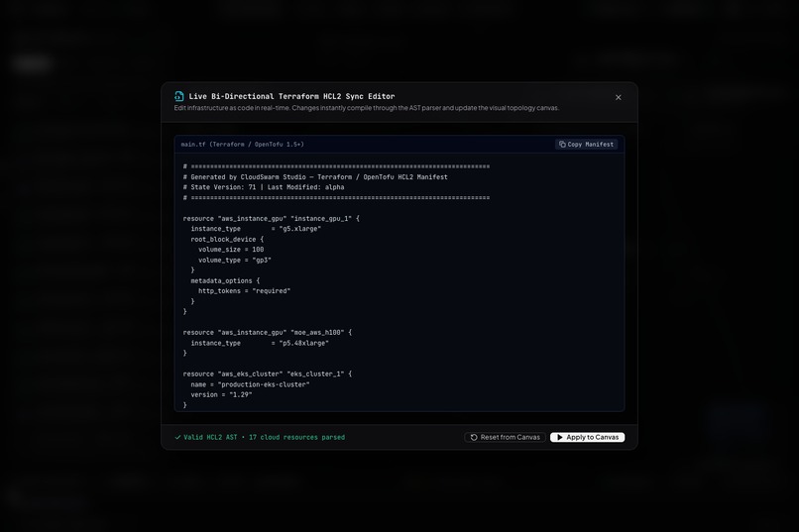Click the line 'volume_size = 100'
Viewport: 799px width, 532px height.
click(231, 250)
